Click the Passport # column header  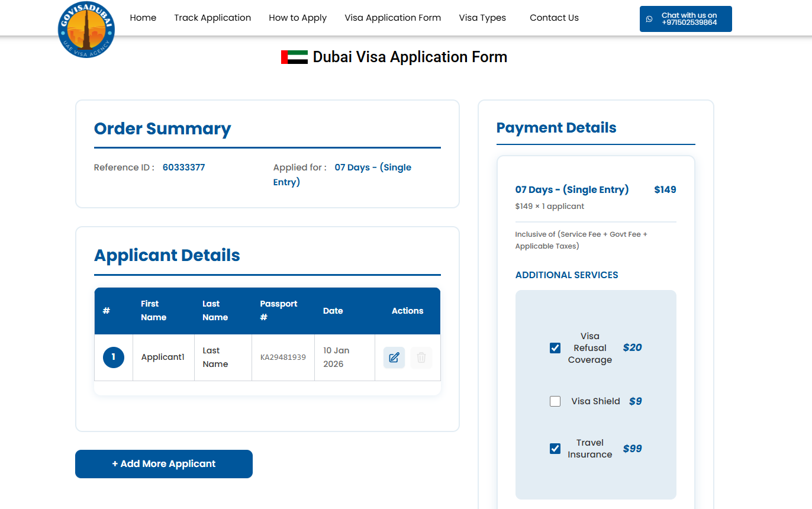(279, 311)
